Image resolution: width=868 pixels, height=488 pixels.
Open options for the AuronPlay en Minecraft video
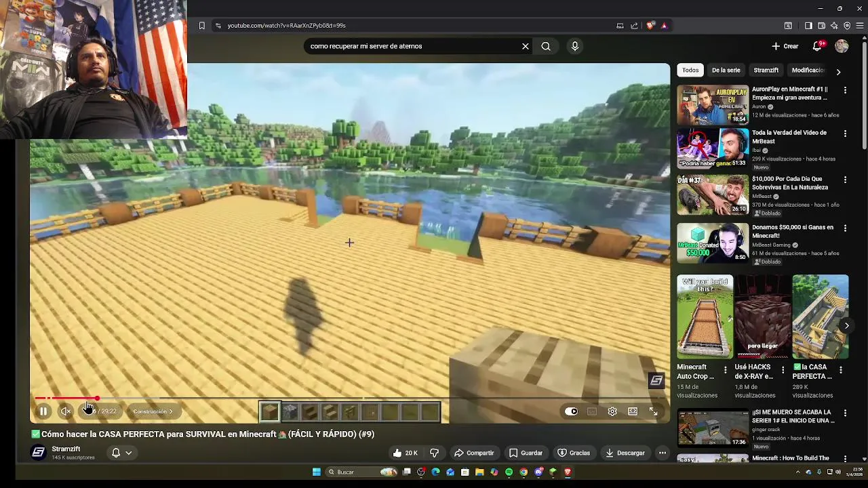(x=845, y=90)
